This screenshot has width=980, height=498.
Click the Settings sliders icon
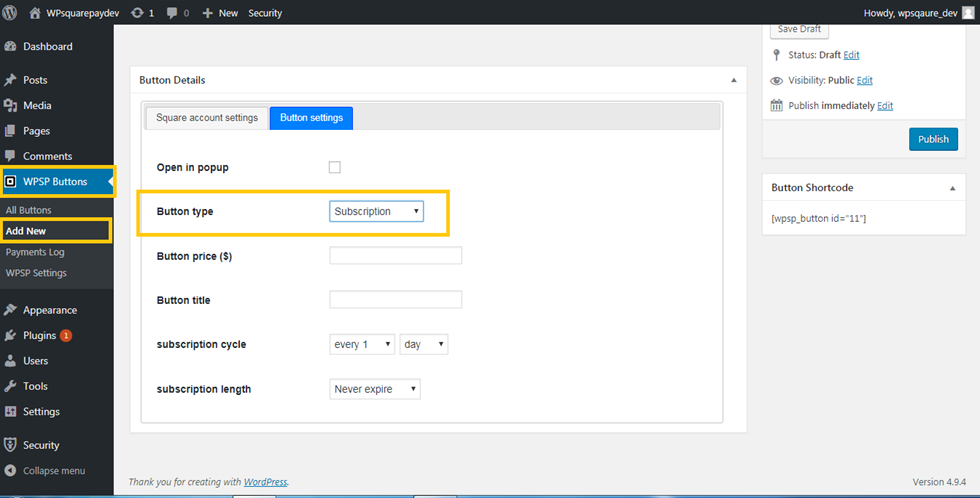click(x=10, y=411)
